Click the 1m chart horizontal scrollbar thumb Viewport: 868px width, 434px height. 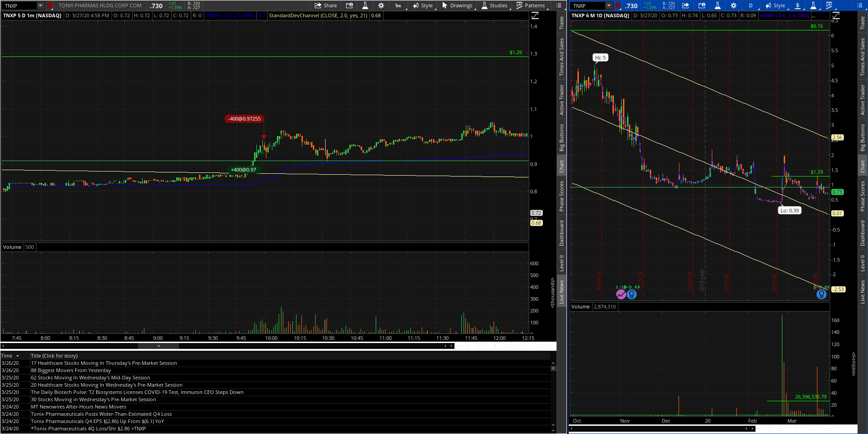point(158,346)
